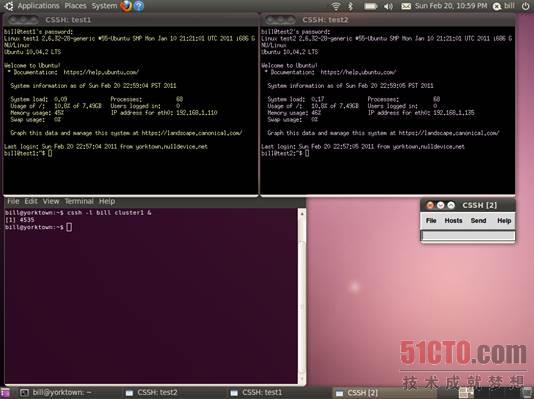Click the '[1] 4535' job output line

click(20, 220)
